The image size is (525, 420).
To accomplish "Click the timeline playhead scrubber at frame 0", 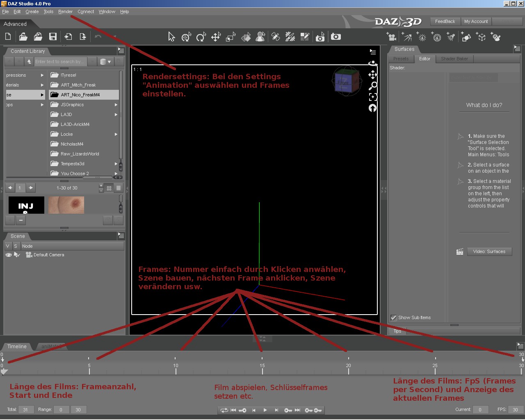I will tap(4, 371).
